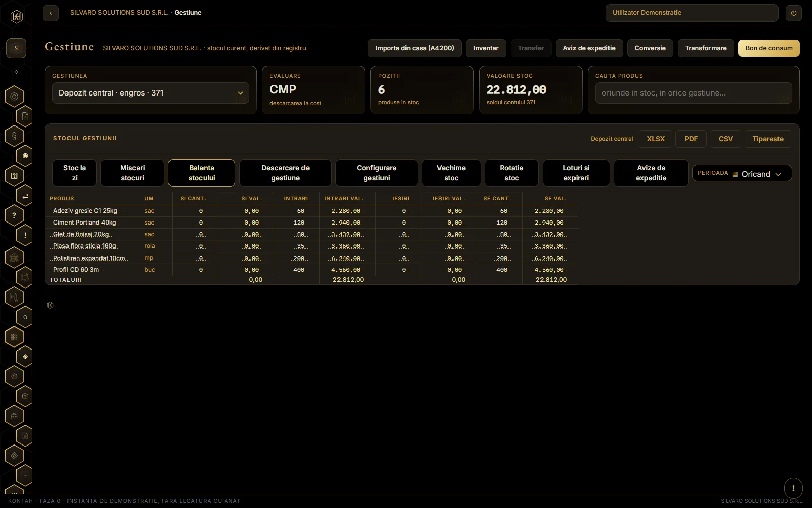Open the floating exclamation help button
Screen dimensions: 812x508
pyautogui.click(x=793, y=488)
